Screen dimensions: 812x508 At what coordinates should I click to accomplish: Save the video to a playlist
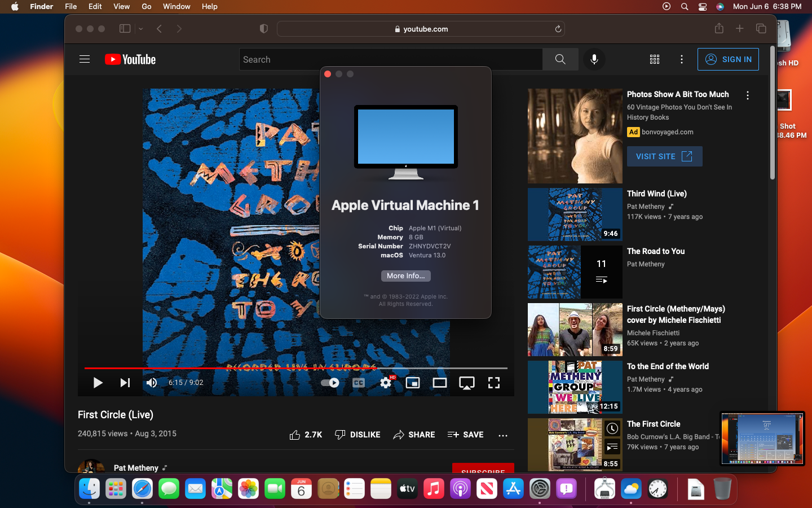tap(466, 435)
